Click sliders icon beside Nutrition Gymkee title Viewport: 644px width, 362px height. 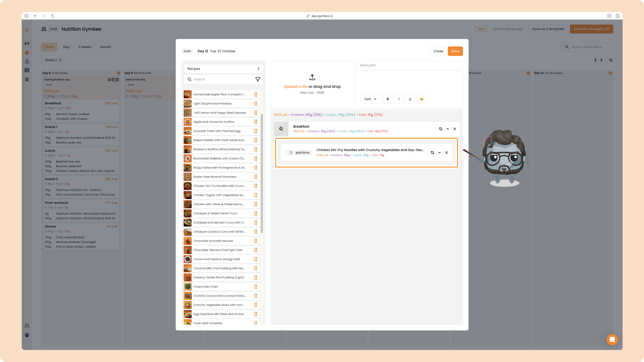pyautogui.click(x=44, y=29)
